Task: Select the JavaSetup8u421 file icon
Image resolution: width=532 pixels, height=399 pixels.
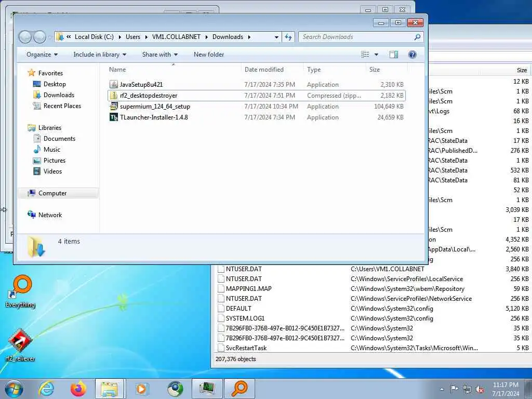Action: point(114,85)
